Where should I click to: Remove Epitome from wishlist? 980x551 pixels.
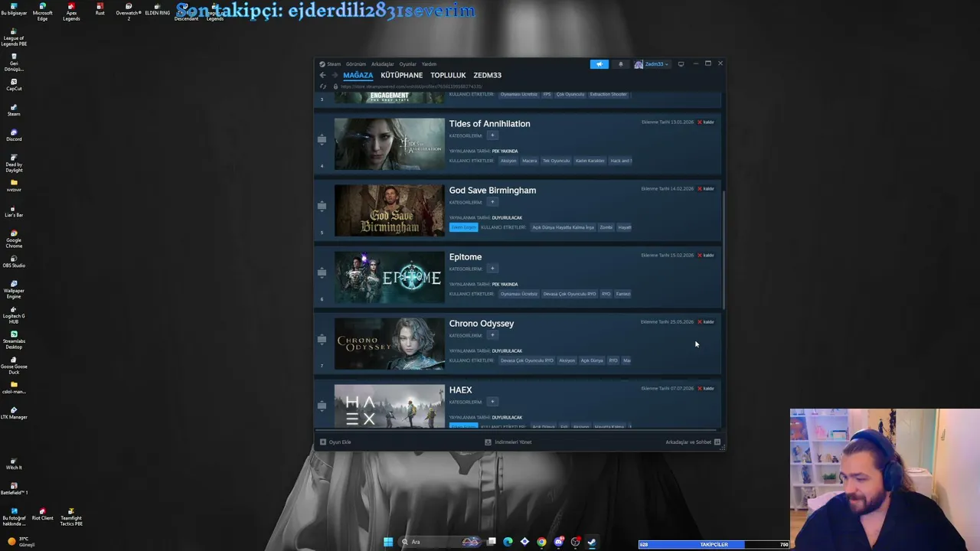pos(706,256)
